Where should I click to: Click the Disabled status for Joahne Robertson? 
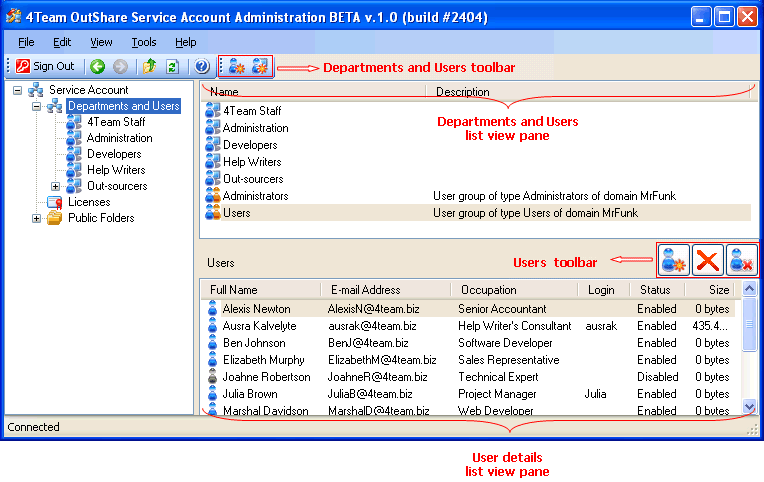(x=658, y=377)
